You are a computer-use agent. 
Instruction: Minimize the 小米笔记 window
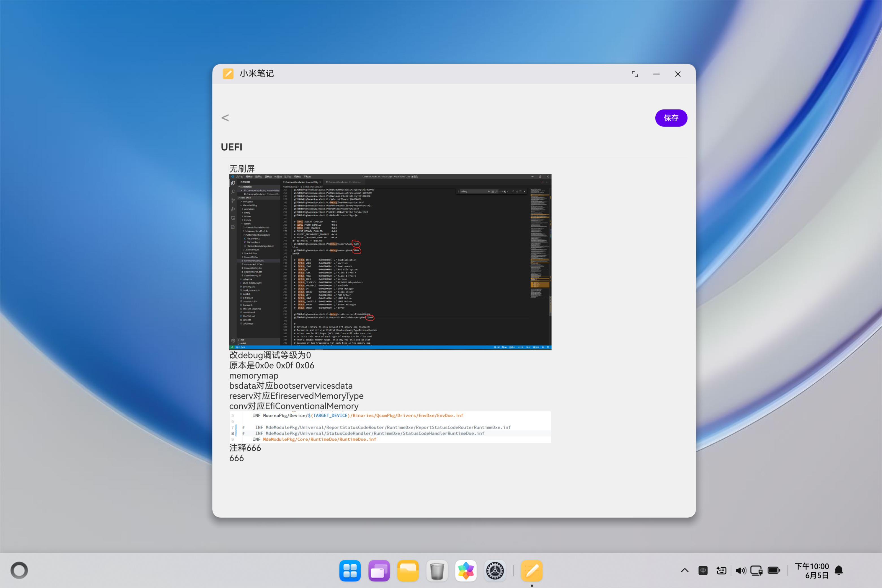[656, 74]
